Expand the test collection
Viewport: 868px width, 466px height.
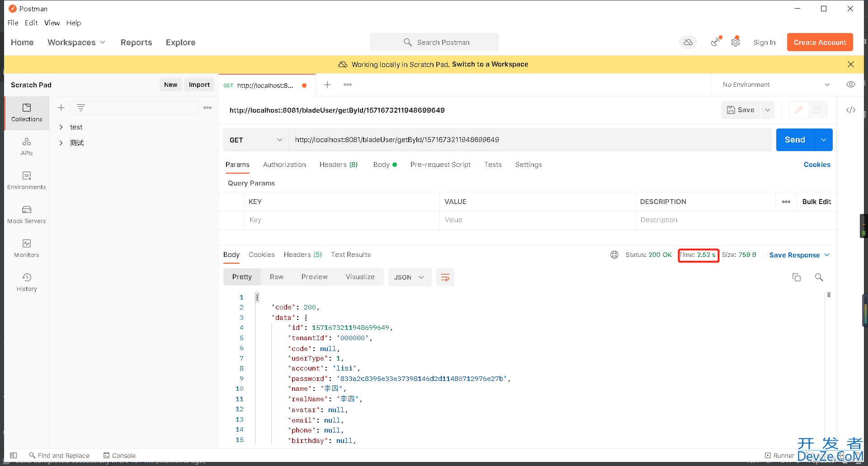coord(61,127)
